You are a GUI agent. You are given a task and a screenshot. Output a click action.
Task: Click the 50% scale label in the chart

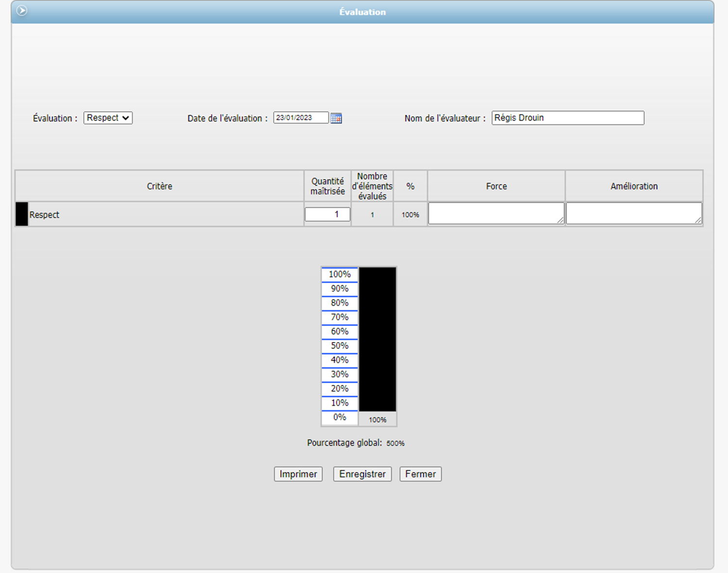click(x=339, y=346)
